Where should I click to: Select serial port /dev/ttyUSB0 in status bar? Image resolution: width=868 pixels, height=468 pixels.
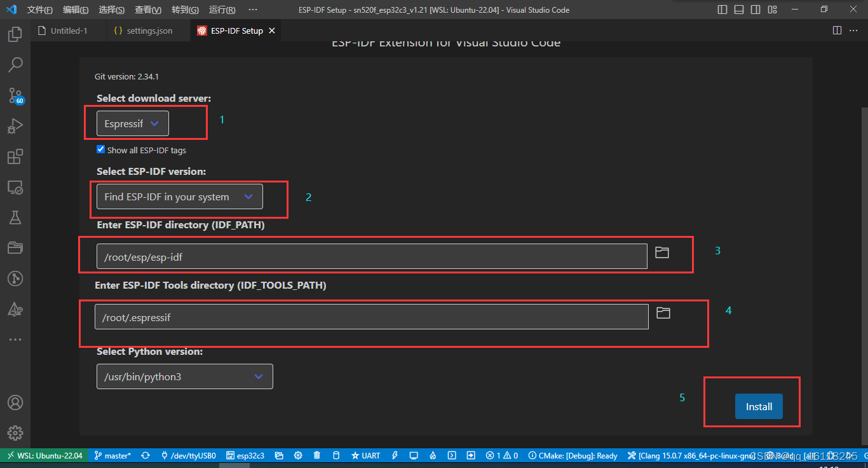pos(189,455)
